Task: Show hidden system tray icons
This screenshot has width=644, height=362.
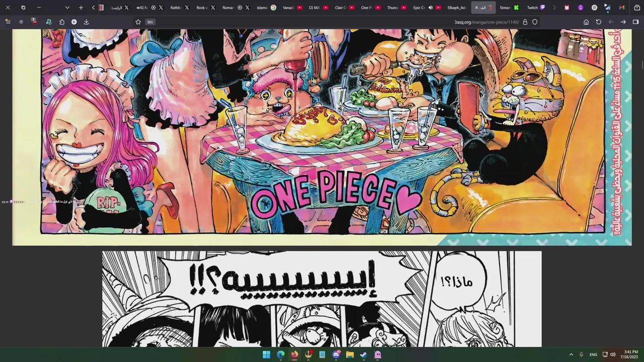Action: (571, 354)
